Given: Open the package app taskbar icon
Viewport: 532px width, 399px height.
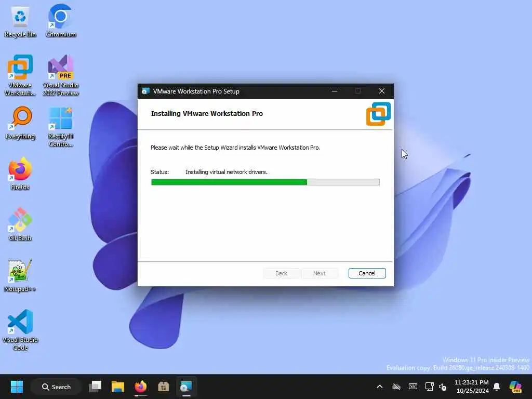Looking at the screenshot, I should pos(164,387).
